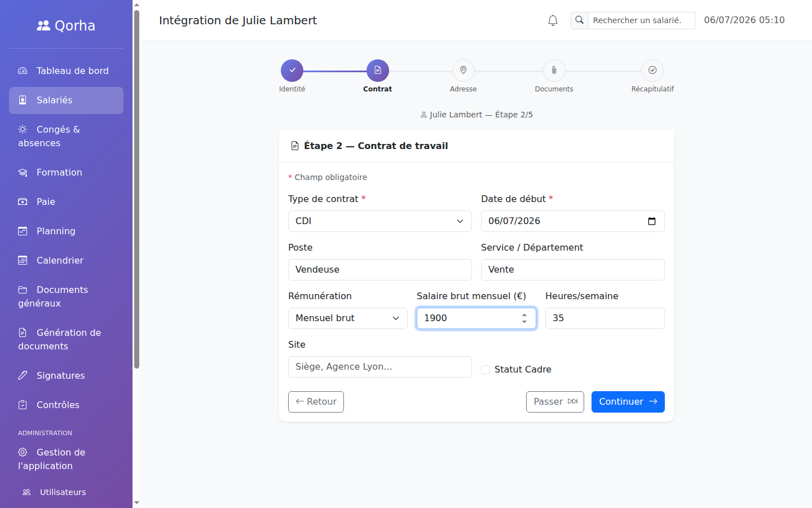812x508 pixels.
Task: Open Congés & absences
Action: click(x=66, y=136)
